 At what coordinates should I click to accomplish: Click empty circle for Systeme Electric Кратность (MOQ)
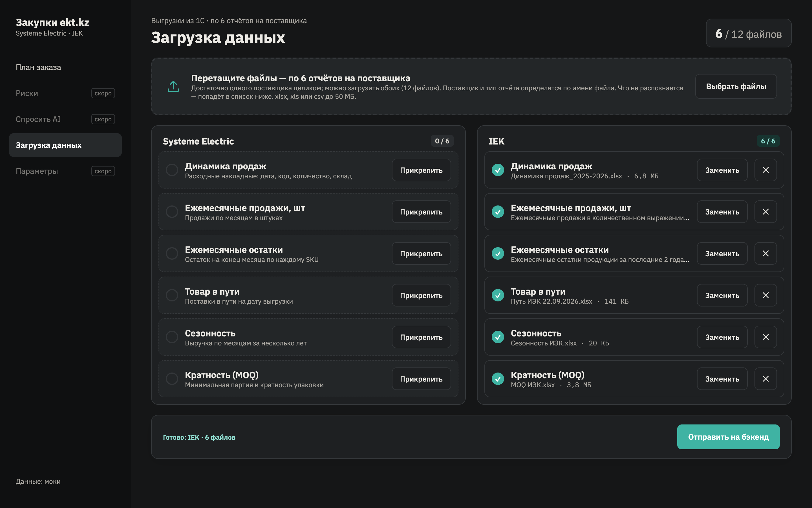click(x=172, y=379)
